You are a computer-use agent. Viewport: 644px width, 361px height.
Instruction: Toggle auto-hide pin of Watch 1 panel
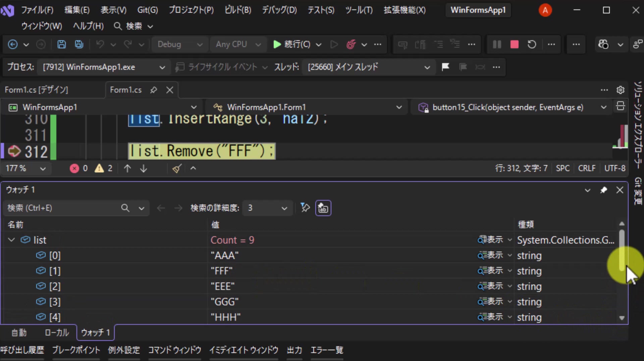tap(603, 190)
